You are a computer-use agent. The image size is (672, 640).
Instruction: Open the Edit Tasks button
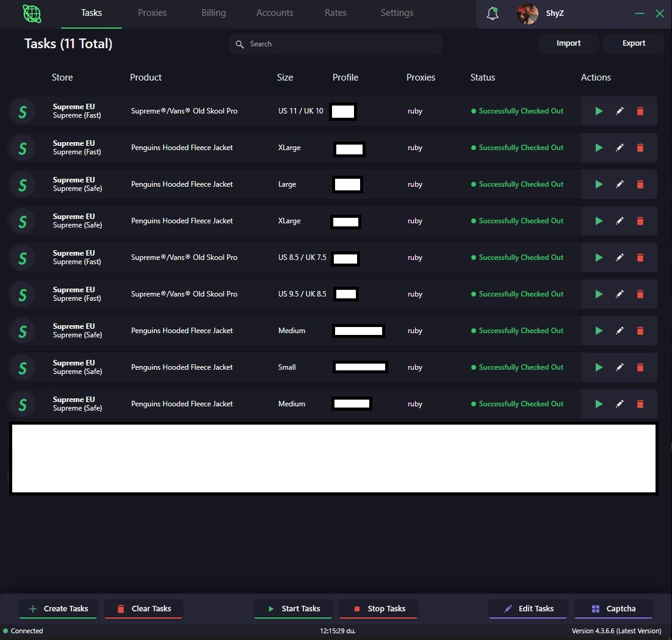[528, 609]
